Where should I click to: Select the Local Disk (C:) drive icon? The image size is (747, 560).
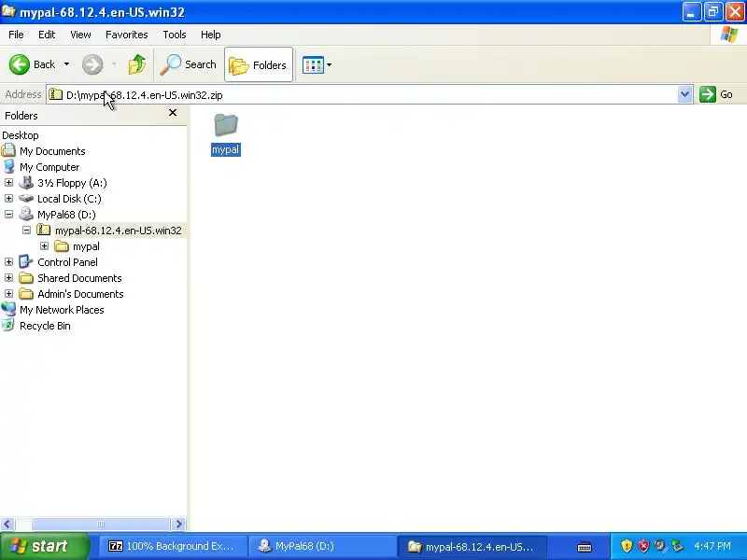click(x=26, y=198)
